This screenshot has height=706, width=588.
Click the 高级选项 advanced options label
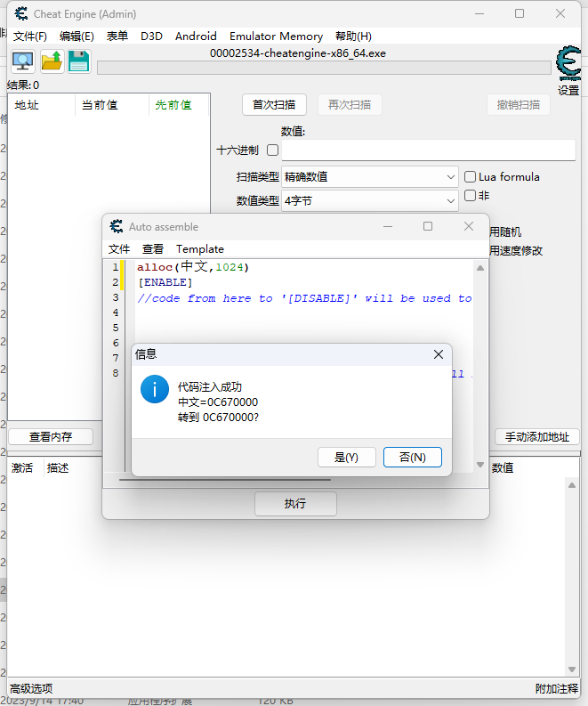tap(31, 688)
